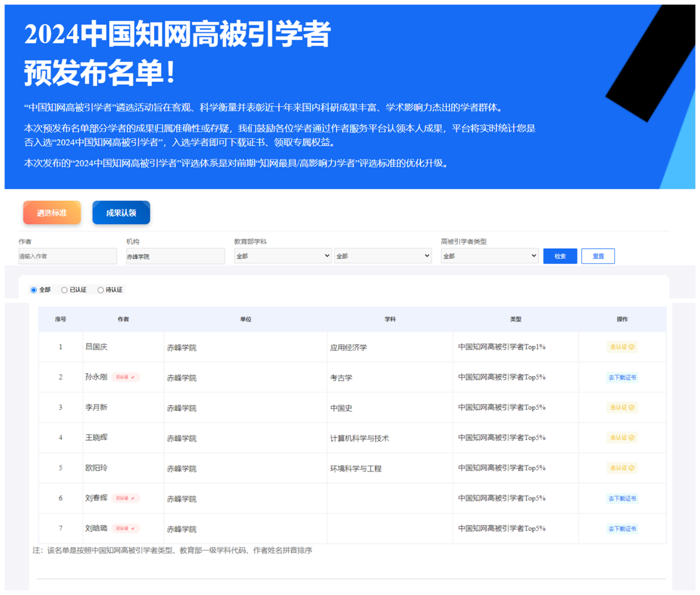
Task: Select the 待认证 radio button
Action: [100, 290]
